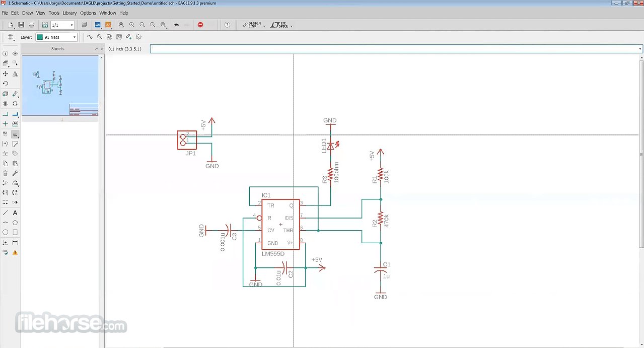Select the Paste tool in side toolbar

pyautogui.click(x=15, y=163)
